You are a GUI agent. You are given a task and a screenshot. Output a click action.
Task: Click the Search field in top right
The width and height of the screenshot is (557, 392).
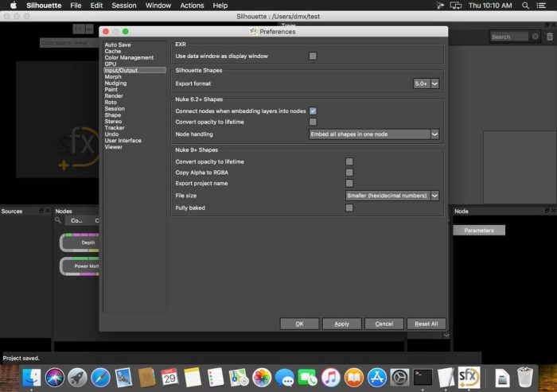(510, 37)
